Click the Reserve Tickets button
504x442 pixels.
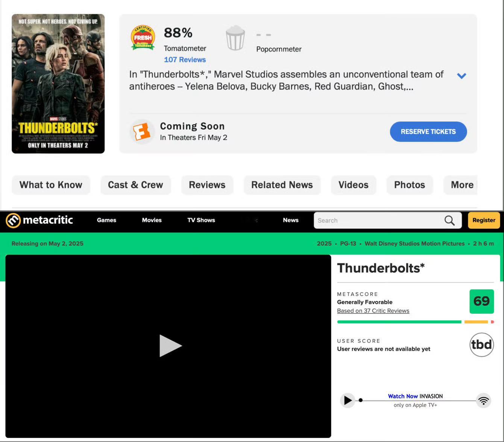[428, 132]
